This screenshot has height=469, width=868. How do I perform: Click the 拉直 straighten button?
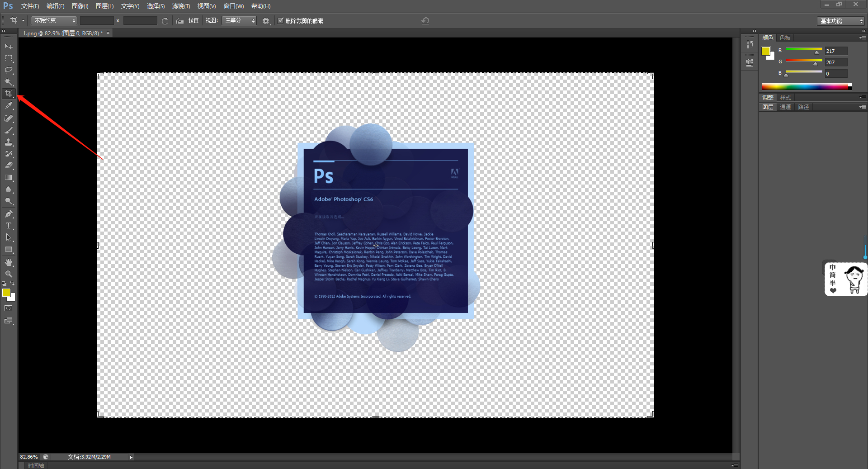(x=193, y=21)
